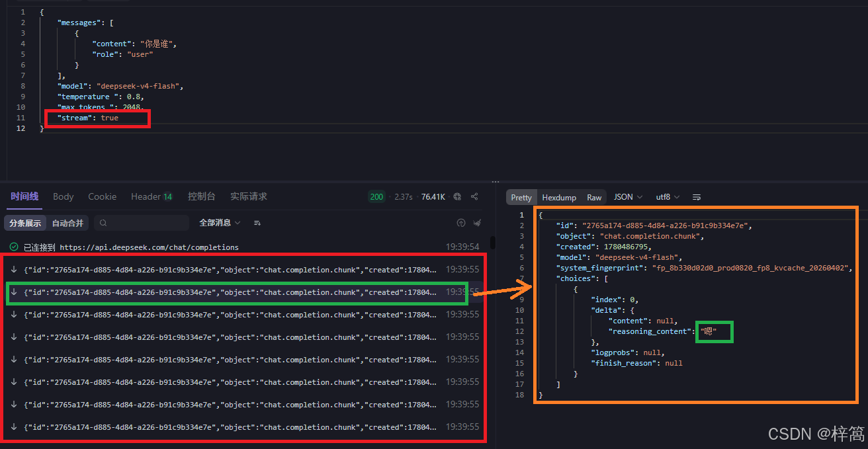Click the 76.41K response size
The image size is (868, 449).
pos(433,196)
